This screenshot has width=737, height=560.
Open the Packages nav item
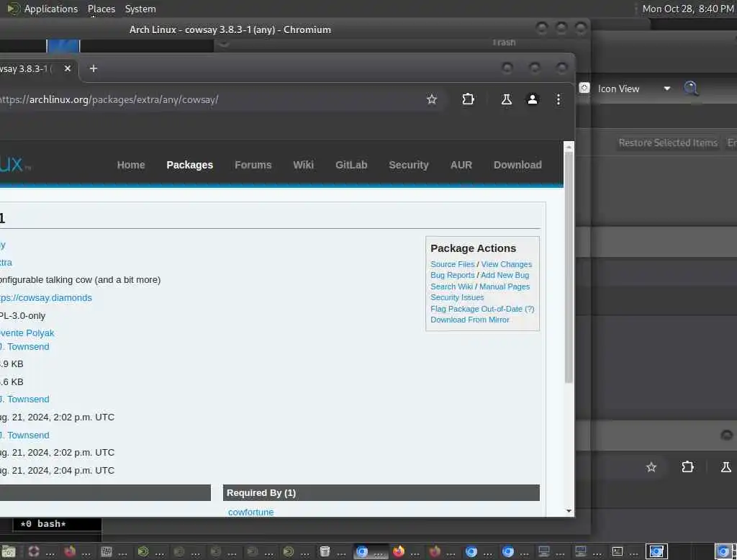(x=189, y=165)
